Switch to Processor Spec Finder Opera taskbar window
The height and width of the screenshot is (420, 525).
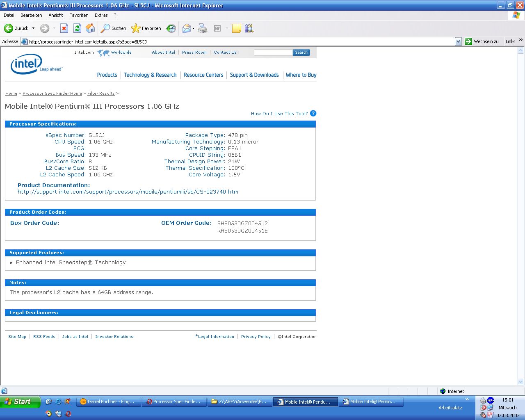point(174,402)
